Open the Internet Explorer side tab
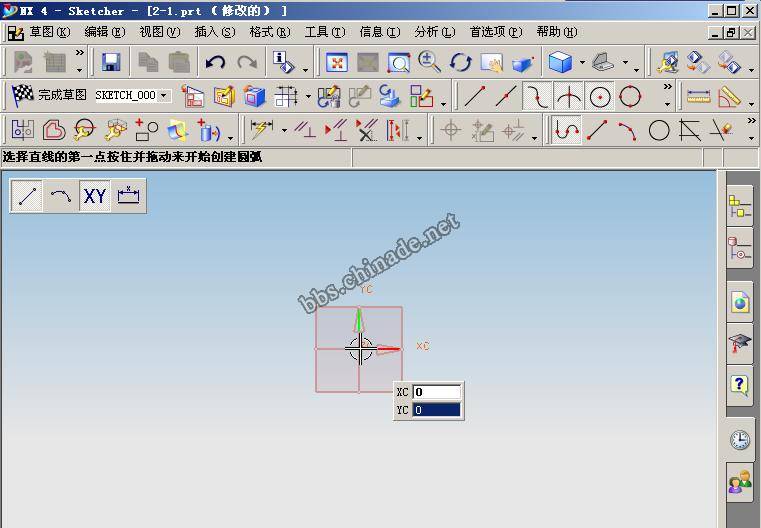761x528 pixels. coord(740,302)
